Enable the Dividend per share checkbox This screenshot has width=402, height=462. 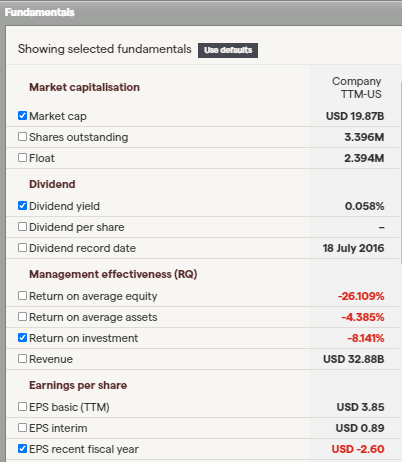point(22,227)
